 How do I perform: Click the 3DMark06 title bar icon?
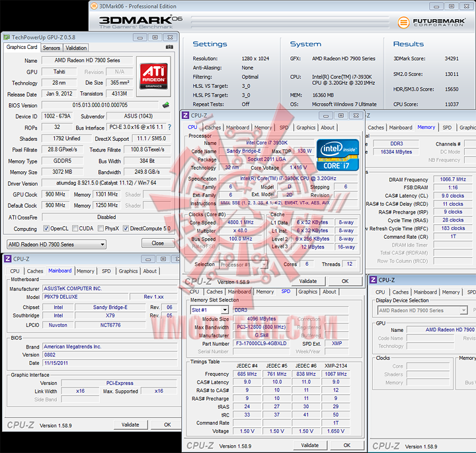coord(94,6)
